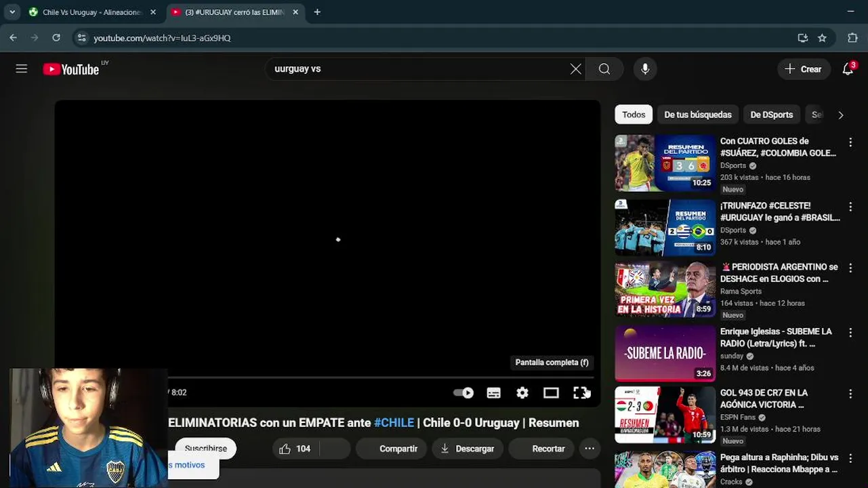This screenshot has width=868, height=488.
Task: Open options for TRIUNFAZO CELESTE video
Action: pyautogui.click(x=850, y=207)
